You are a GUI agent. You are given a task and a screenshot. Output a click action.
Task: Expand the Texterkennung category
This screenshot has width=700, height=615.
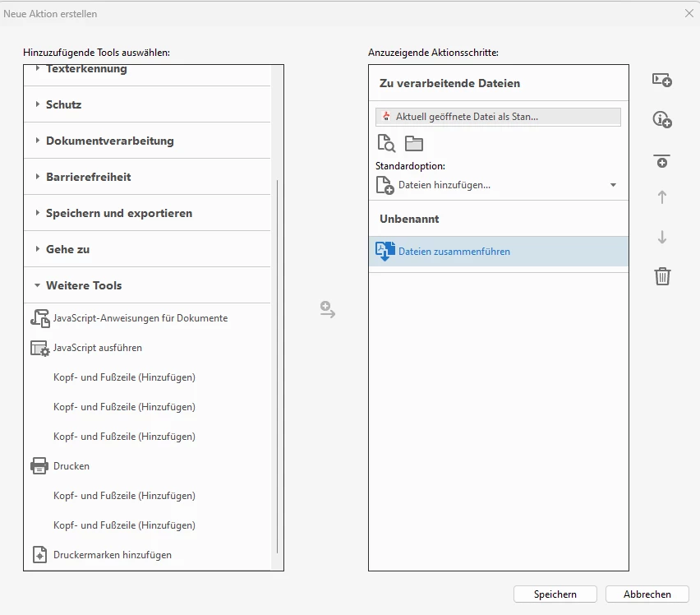tap(38, 68)
